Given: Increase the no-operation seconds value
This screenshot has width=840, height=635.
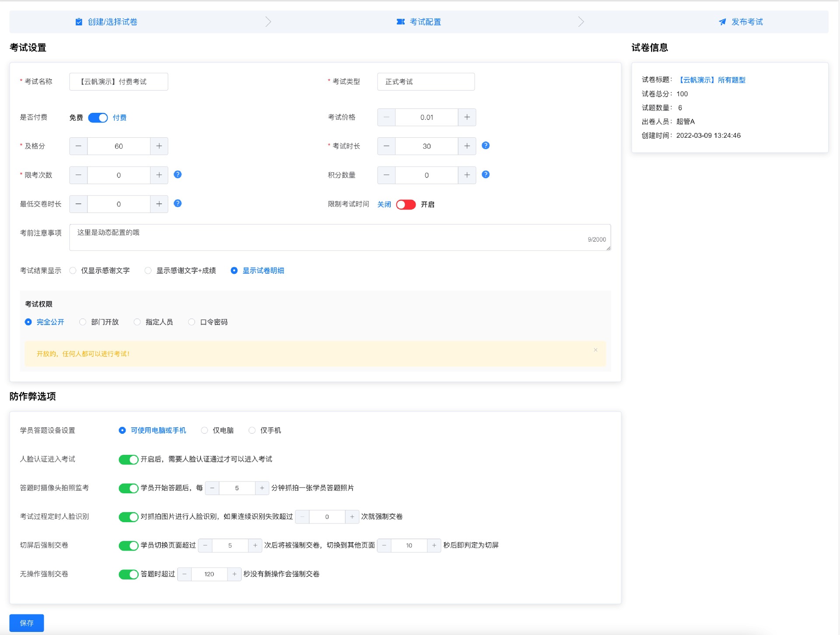Looking at the screenshot, I should [234, 574].
